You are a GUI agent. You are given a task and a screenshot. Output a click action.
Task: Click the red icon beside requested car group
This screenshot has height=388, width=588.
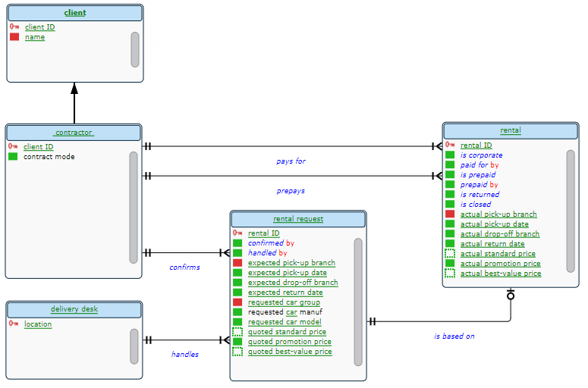coord(237,302)
